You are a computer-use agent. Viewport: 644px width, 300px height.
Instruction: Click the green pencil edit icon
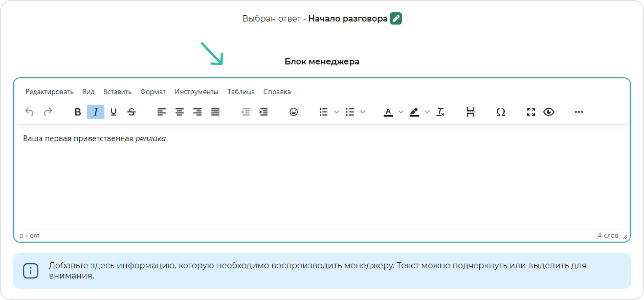click(396, 19)
